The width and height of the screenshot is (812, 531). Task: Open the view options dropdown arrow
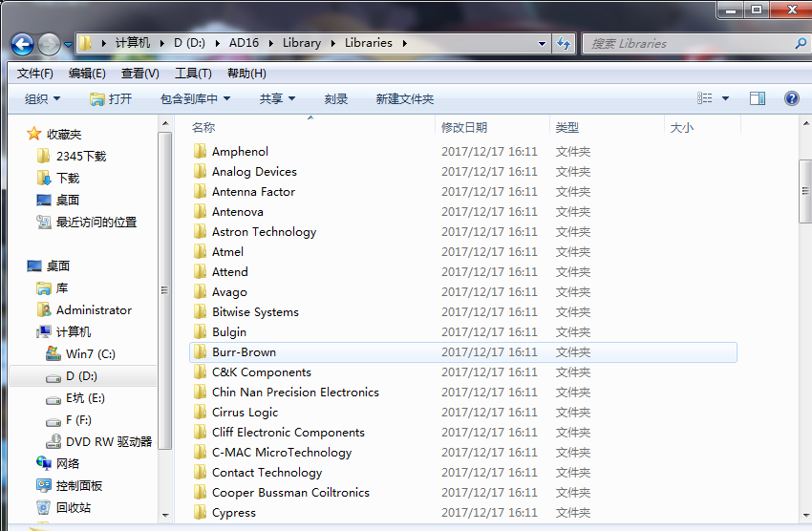tap(725, 98)
